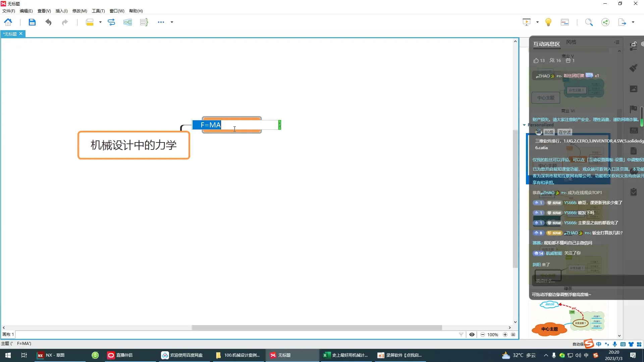644x362 pixels.
Task: Click the zoom out minus button
Action: pyautogui.click(x=482, y=335)
